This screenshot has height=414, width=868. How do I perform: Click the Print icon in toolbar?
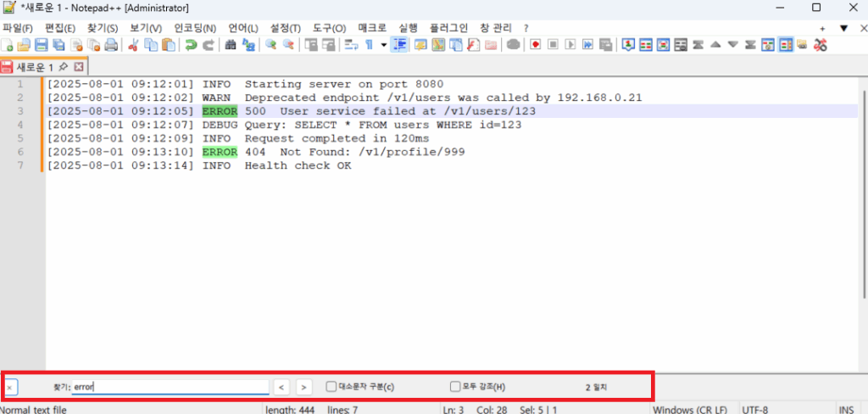pos(111,45)
